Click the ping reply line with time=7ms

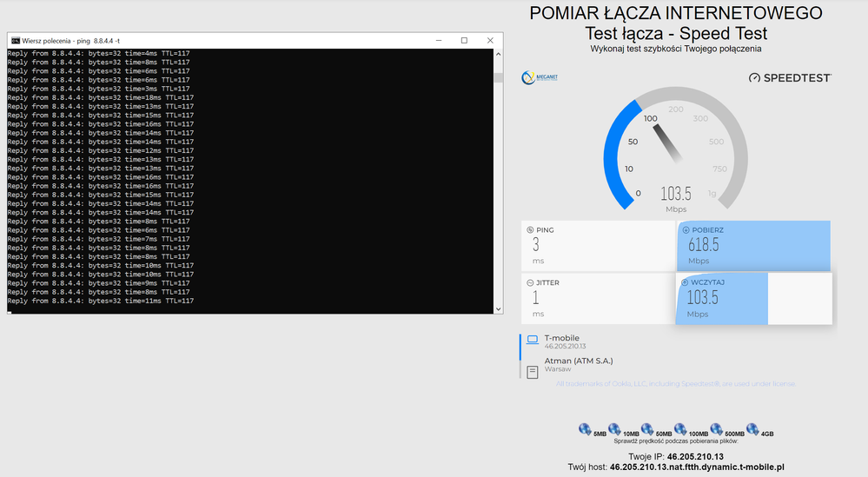pos(98,239)
